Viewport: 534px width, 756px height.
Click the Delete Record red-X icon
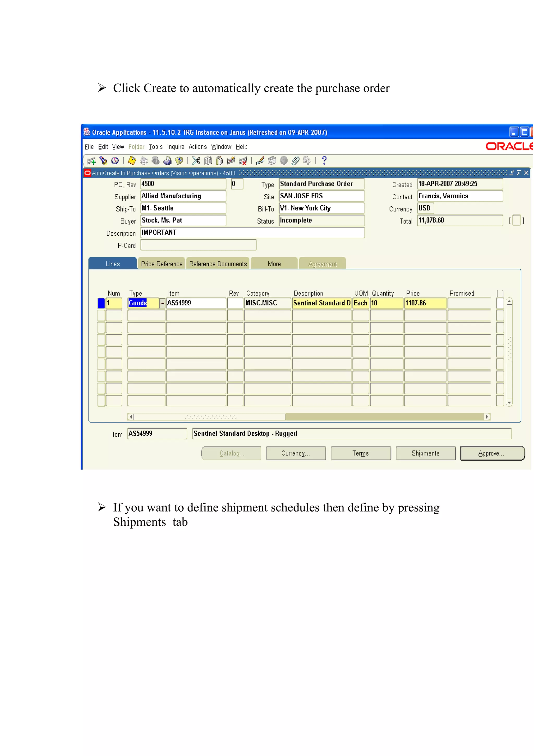point(243,161)
